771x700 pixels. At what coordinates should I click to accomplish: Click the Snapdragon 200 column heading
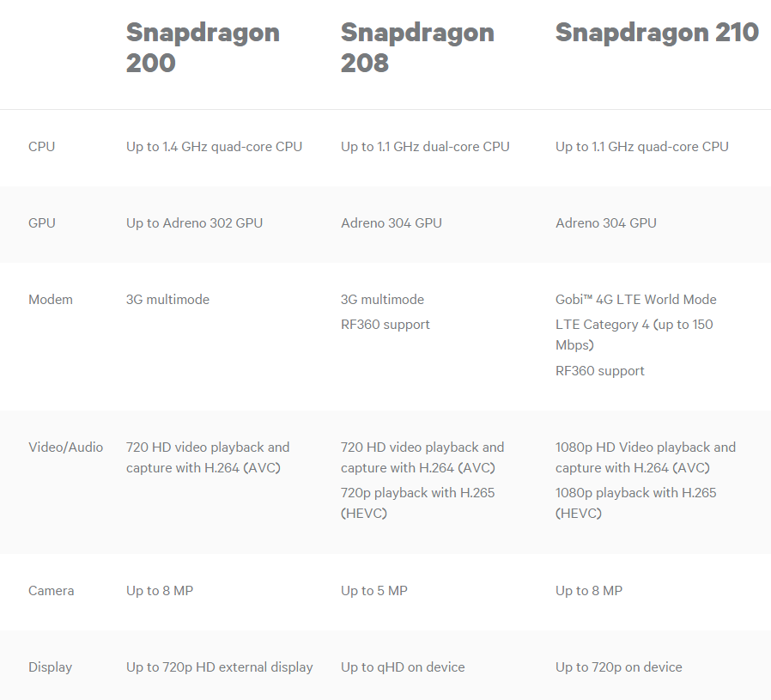click(x=203, y=48)
